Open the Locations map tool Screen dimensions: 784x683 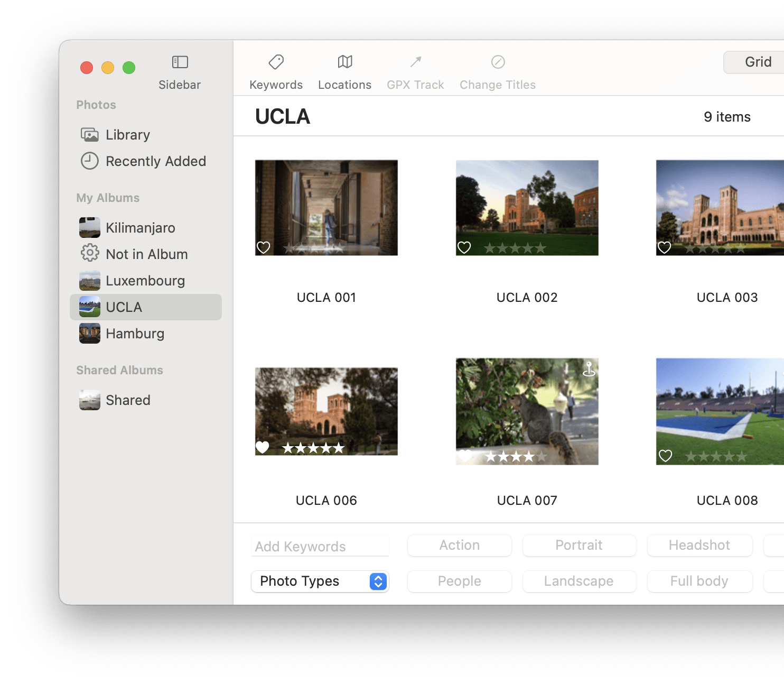pos(344,62)
